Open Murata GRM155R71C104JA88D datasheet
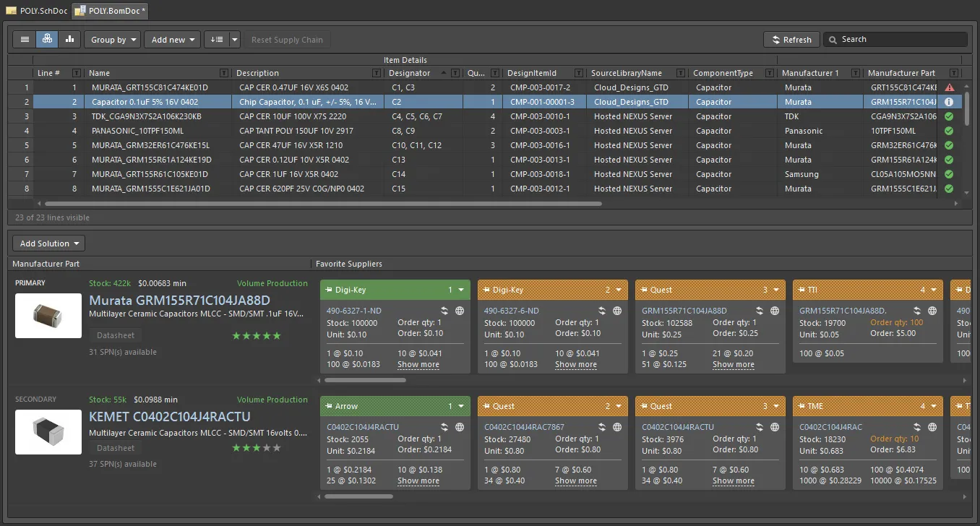Image resolution: width=980 pixels, height=526 pixels. point(116,335)
